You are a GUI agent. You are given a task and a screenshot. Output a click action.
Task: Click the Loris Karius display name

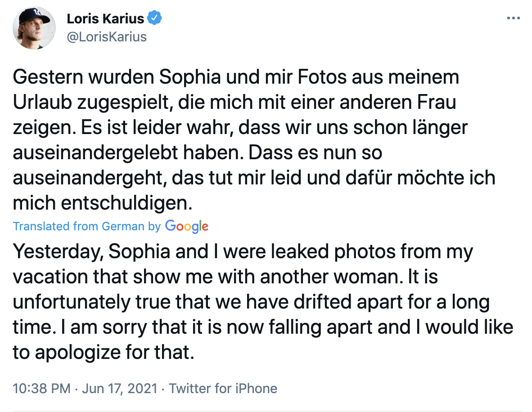(x=106, y=18)
